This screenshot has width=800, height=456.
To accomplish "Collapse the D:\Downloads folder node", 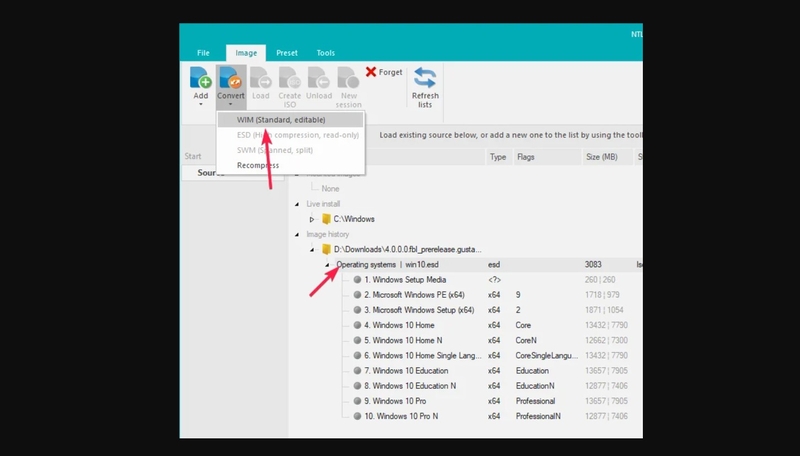I will (312, 250).
